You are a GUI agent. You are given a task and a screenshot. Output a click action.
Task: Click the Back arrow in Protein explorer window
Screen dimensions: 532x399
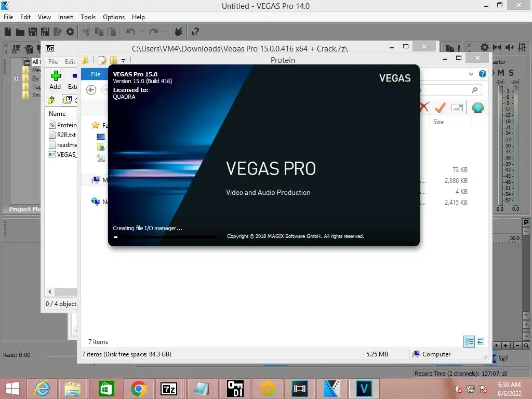(x=91, y=90)
